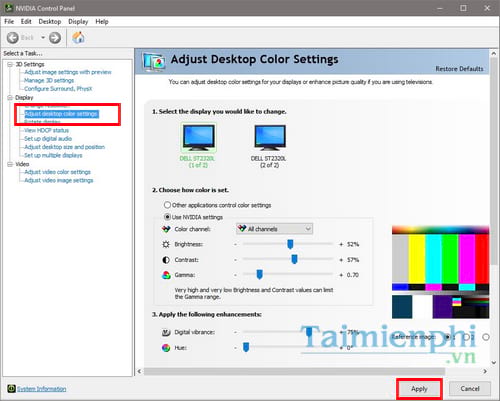Select Reference image option 1
500x401 pixels.
tap(447, 337)
